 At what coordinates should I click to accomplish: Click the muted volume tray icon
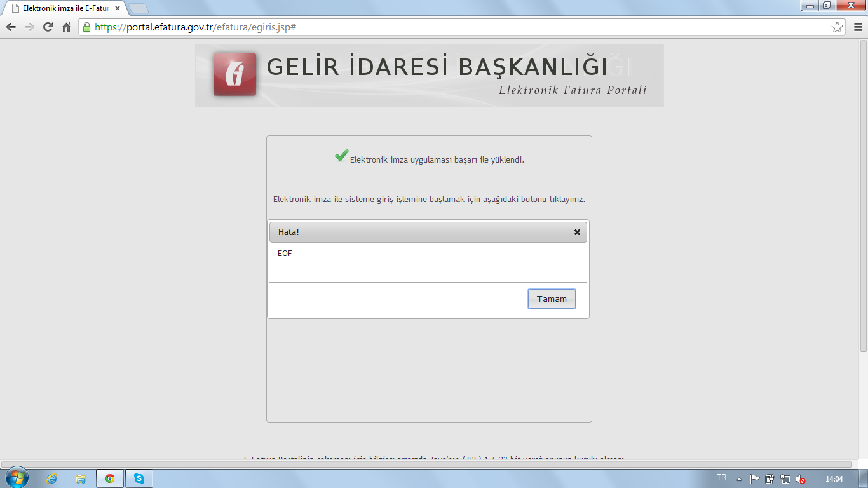click(x=801, y=480)
